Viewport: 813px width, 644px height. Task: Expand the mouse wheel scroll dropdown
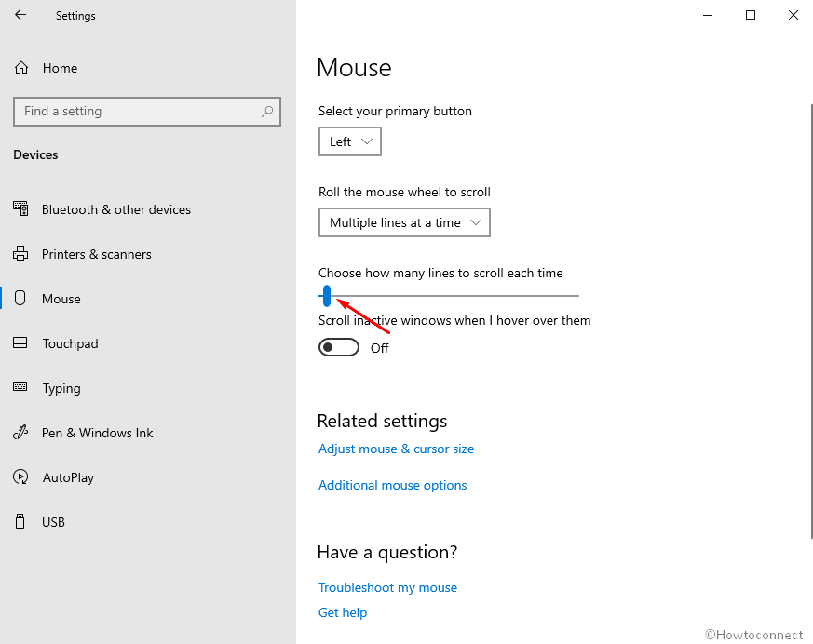tap(404, 222)
